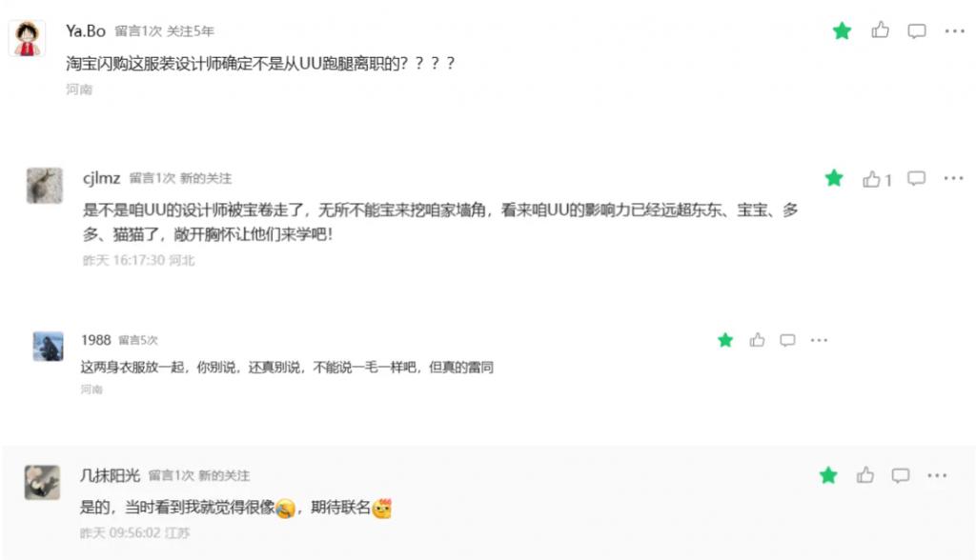Reply to Ya.Bo's comment via bubble icon
Viewport: 976px width, 560px height.
pos(916,31)
